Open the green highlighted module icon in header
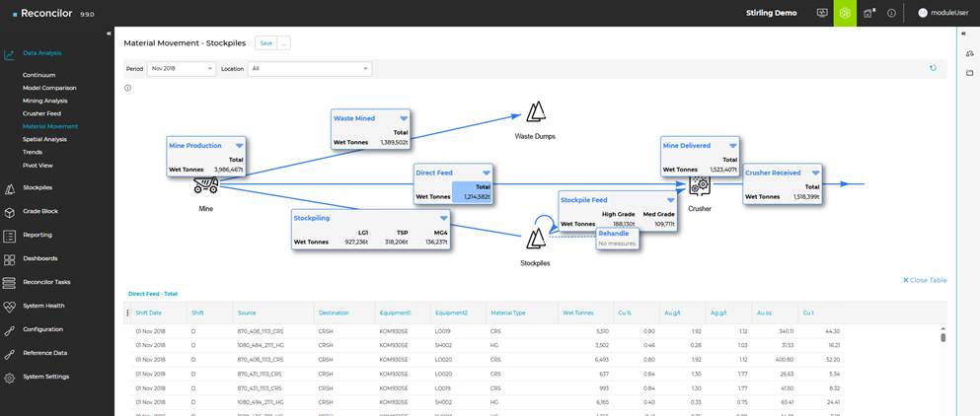Screen dimensions: 980x416 tap(845, 13)
